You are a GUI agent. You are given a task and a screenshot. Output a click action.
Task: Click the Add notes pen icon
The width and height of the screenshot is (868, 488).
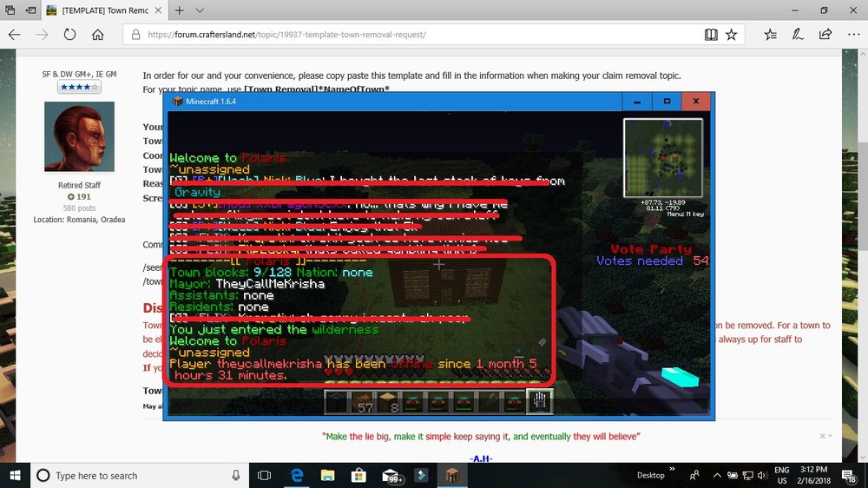click(x=799, y=35)
